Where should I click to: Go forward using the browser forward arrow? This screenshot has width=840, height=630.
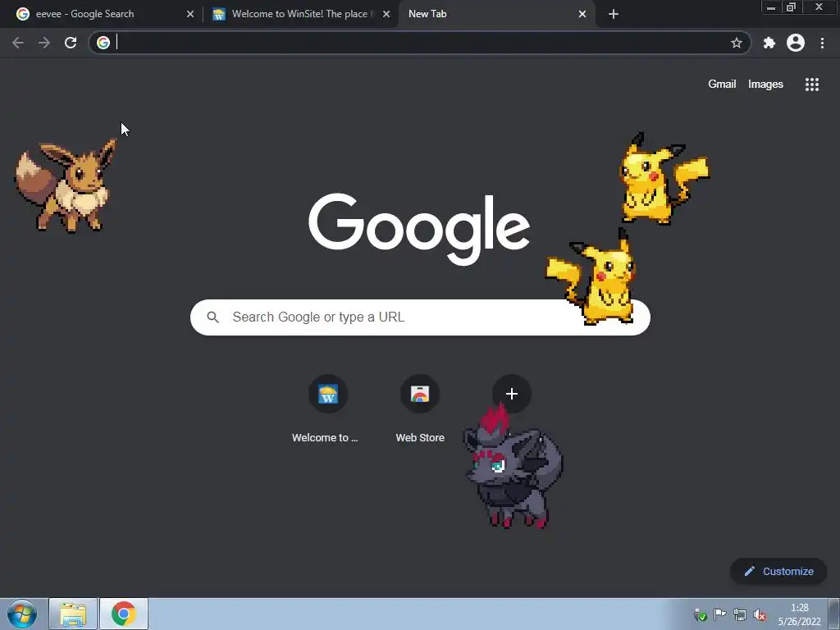coord(44,43)
